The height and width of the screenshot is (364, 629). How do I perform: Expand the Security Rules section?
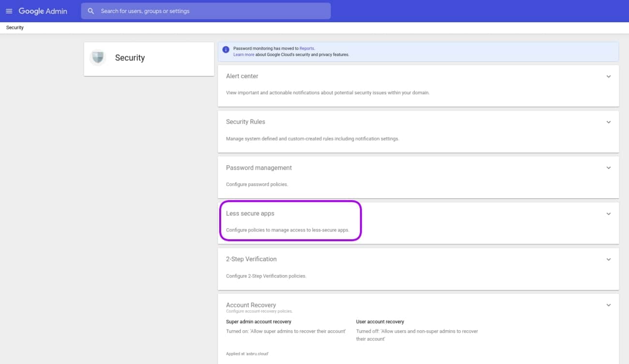click(x=609, y=122)
